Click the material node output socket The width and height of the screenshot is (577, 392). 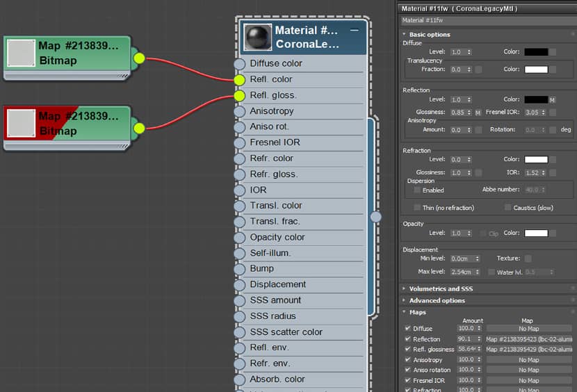pos(375,217)
